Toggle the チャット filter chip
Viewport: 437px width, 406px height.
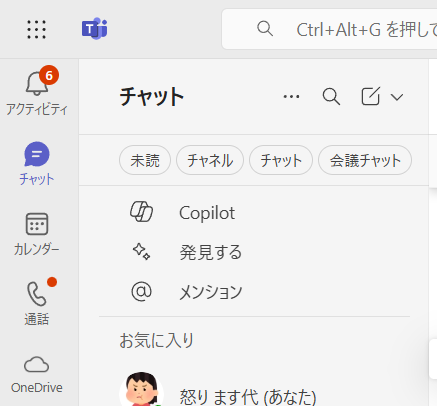pyautogui.click(x=281, y=160)
